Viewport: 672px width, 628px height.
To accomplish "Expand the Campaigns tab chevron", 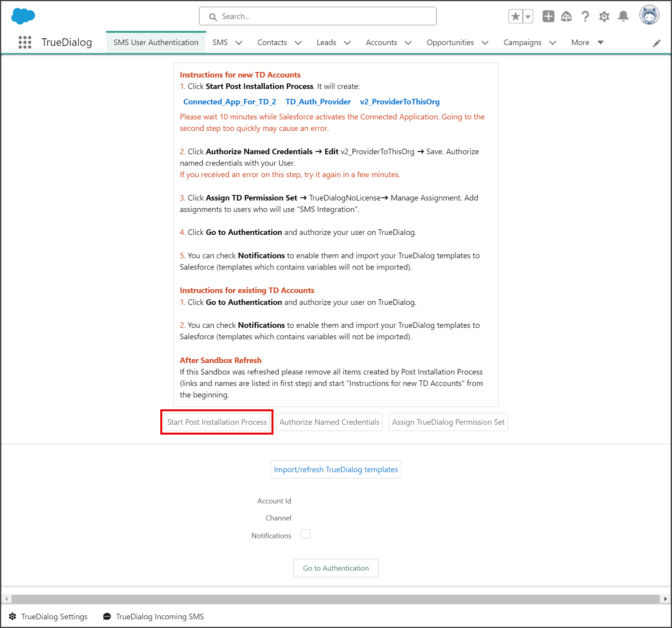I will (x=552, y=43).
